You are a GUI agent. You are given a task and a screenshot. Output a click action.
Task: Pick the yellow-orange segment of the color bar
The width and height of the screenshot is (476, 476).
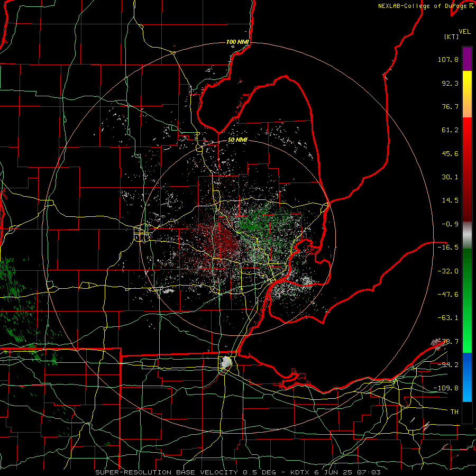pyautogui.click(x=467, y=94)
